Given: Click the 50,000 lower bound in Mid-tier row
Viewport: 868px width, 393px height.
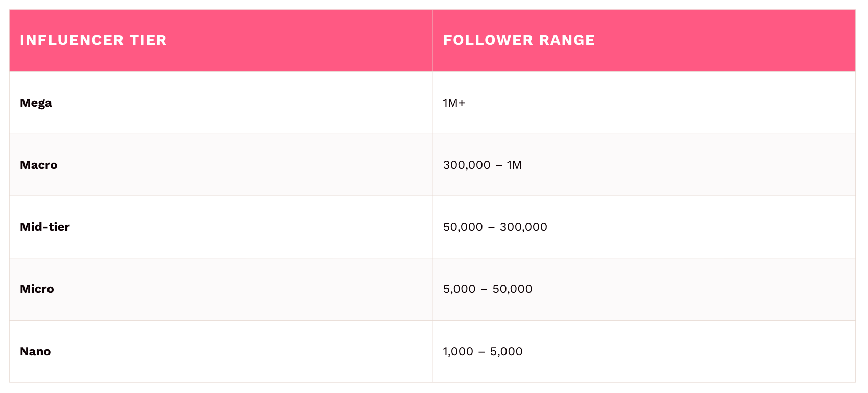Looking at the screenshot, I should [x=463, y=227].
